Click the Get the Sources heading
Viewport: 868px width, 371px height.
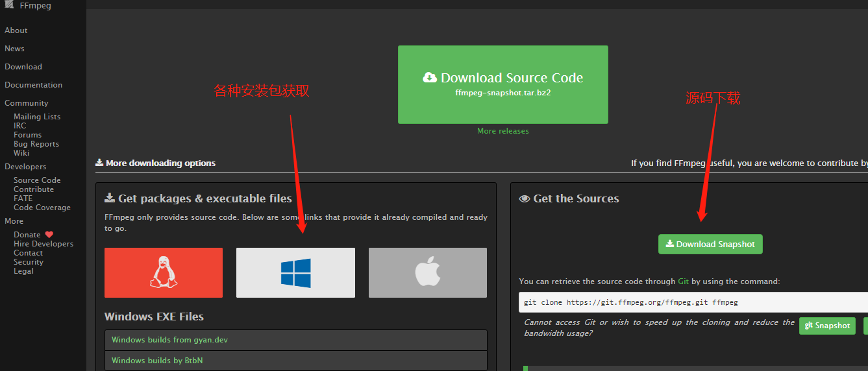click(569, 198)
